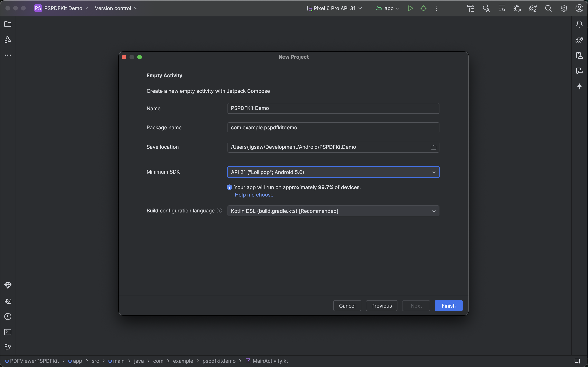Open the Terminal tool window
This screenshot has width=588, height=367.
[x=8, y=332]
